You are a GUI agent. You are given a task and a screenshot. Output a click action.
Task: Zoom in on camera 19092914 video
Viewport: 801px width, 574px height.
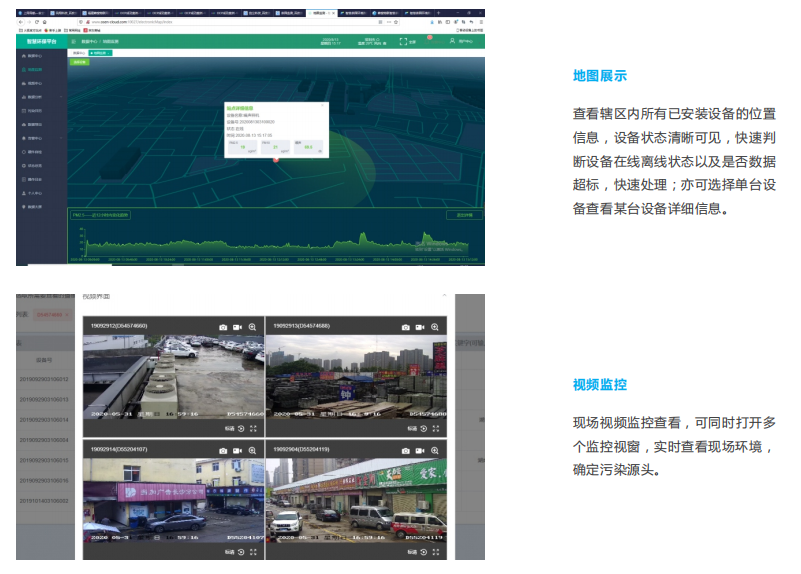[252, 451]
